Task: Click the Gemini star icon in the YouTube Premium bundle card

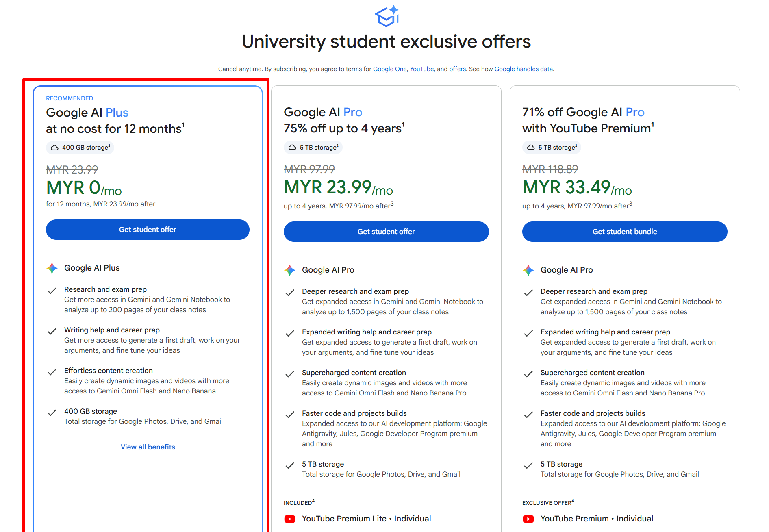Action: [528, 270]
